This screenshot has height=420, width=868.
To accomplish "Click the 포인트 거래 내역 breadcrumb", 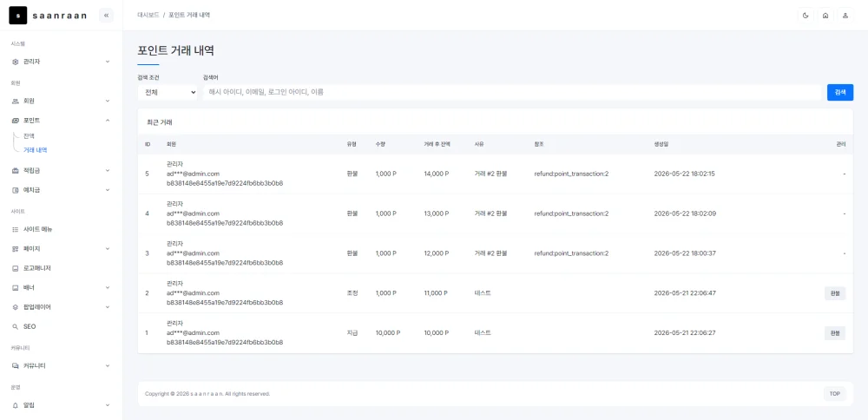I will click(189, 16).
